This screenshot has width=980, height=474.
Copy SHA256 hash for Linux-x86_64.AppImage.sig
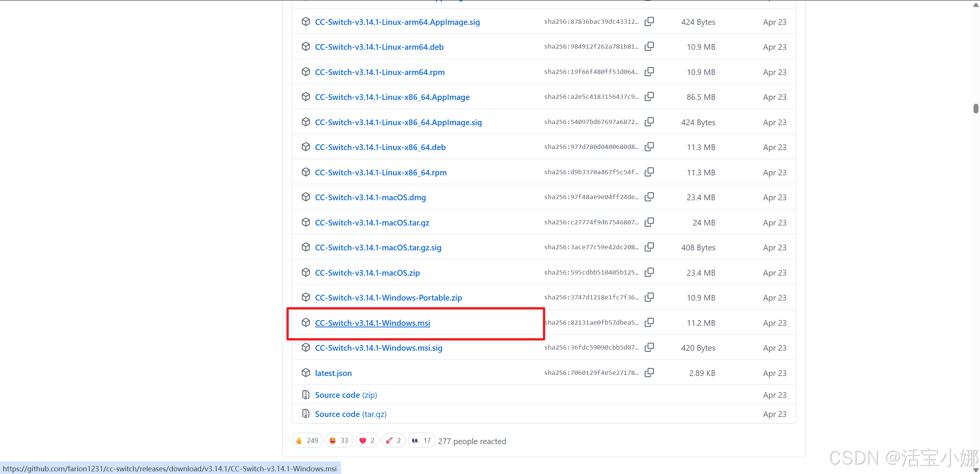click(649, 122)
